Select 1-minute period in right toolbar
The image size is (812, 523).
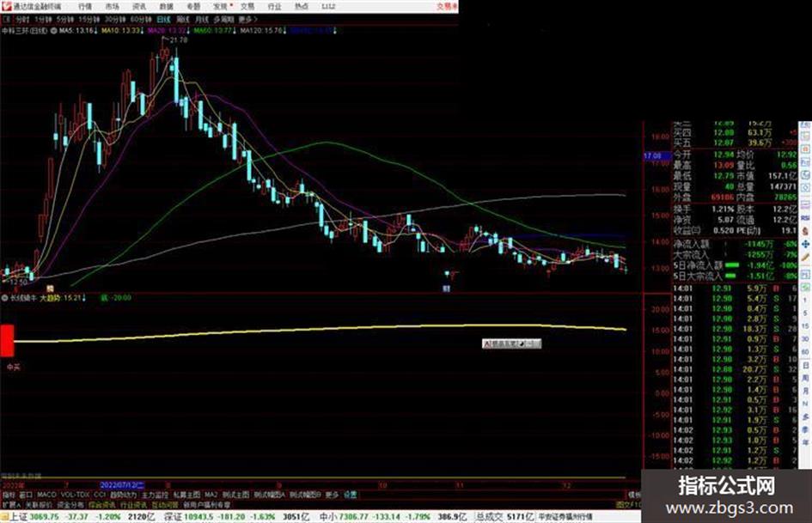point(805,301)
